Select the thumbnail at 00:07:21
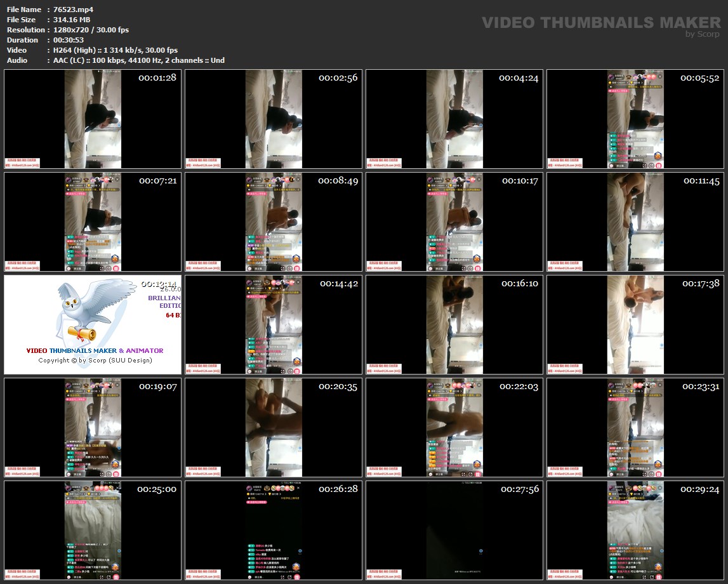728x584 pixels. click(93, 222)
